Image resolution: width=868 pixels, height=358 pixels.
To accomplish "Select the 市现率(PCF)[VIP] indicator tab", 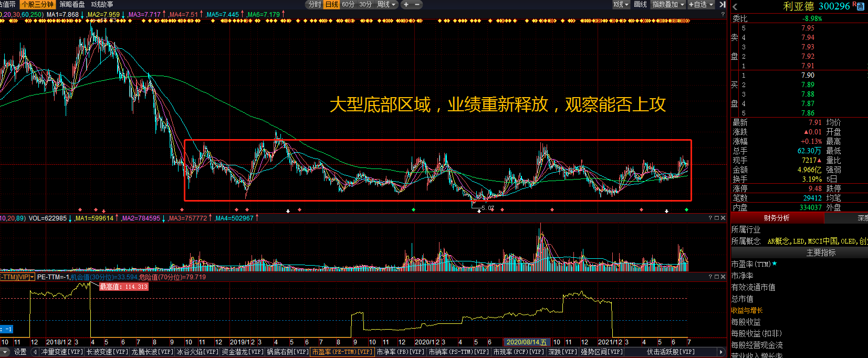I will pyautogui.click(x=519, y=352).
